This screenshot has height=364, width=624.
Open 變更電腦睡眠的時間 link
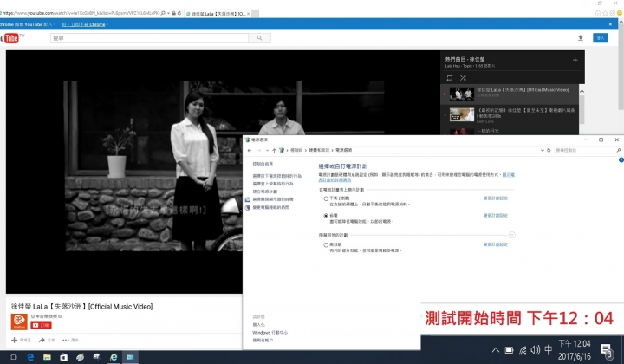(x=271, y=207)
